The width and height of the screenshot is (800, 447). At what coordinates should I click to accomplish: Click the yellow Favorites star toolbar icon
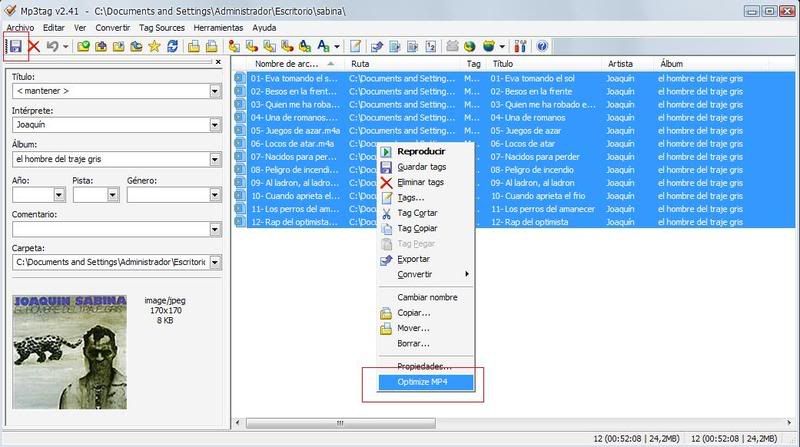pos(154,46)
